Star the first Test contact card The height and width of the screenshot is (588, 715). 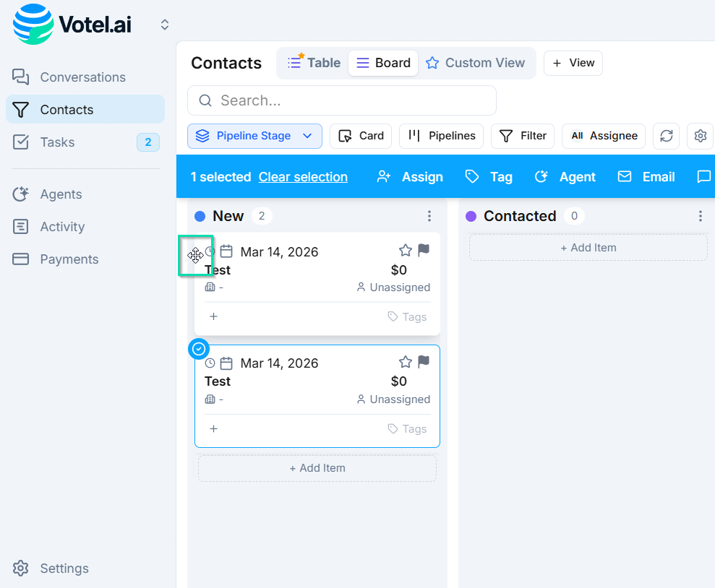[405, 250]
